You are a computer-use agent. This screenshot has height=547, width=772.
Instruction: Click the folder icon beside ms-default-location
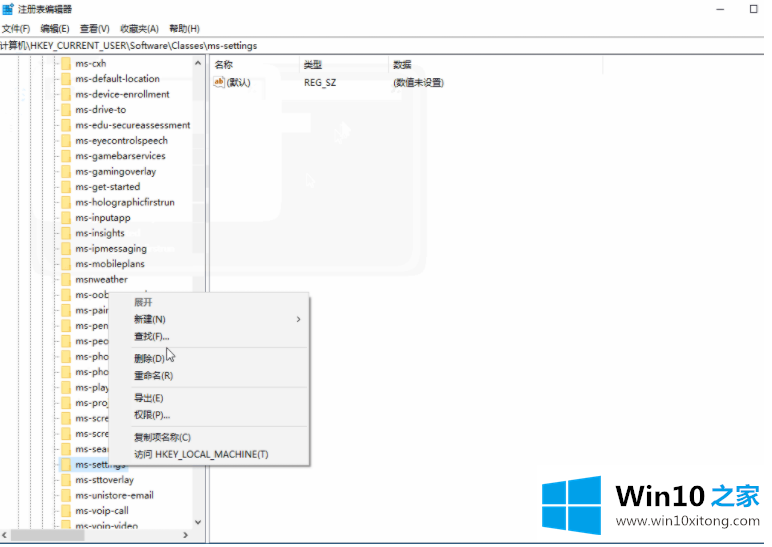[x=65, y=79]
